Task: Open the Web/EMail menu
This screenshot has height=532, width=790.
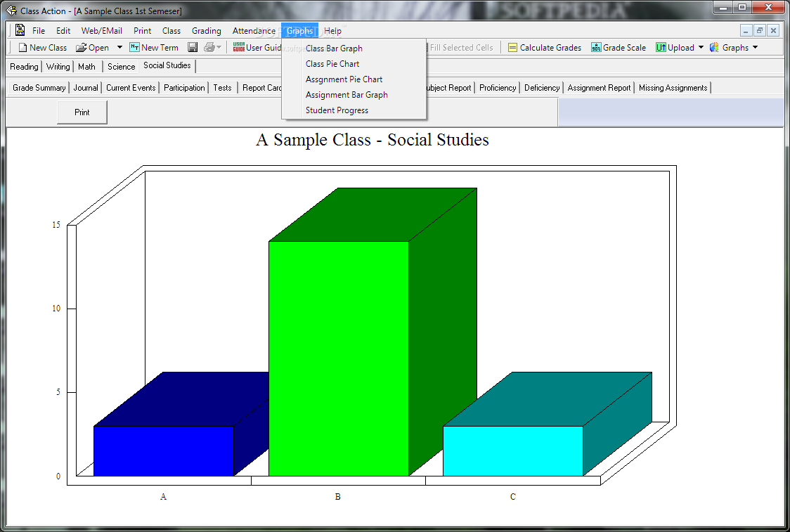Action: (101, 31)
